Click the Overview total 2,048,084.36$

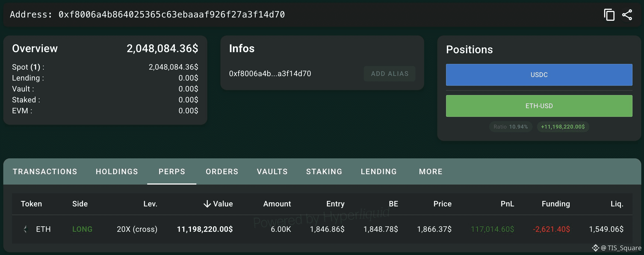point(163,49)
